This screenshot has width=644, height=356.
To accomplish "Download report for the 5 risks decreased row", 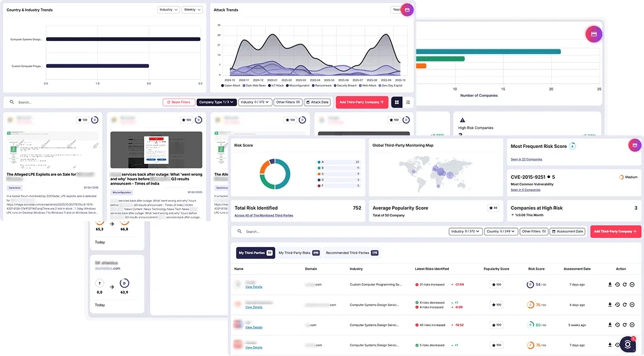I will point(610,345).
